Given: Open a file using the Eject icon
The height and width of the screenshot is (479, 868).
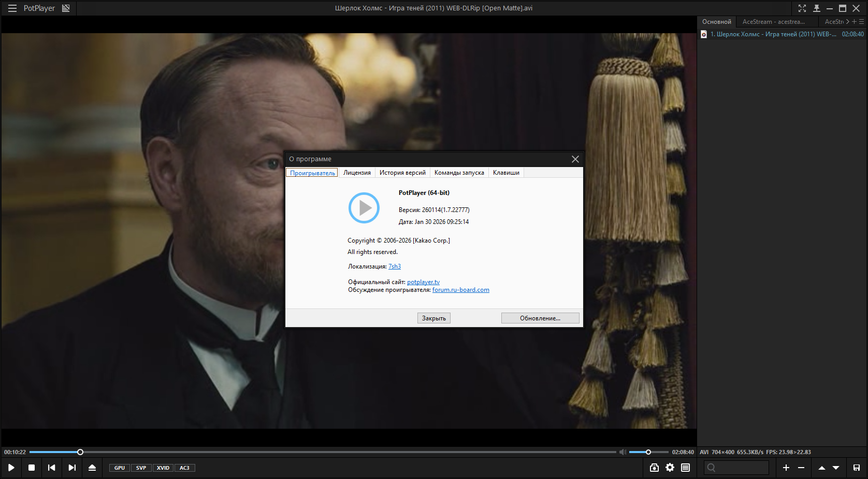Looking at the screenshot, I should coord(92,468).
